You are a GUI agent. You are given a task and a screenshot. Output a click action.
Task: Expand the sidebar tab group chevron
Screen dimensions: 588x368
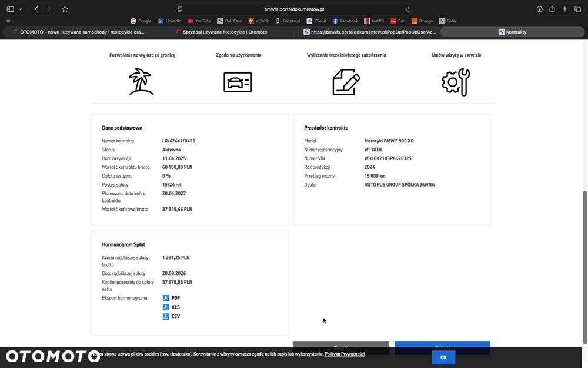pos(21,9)
